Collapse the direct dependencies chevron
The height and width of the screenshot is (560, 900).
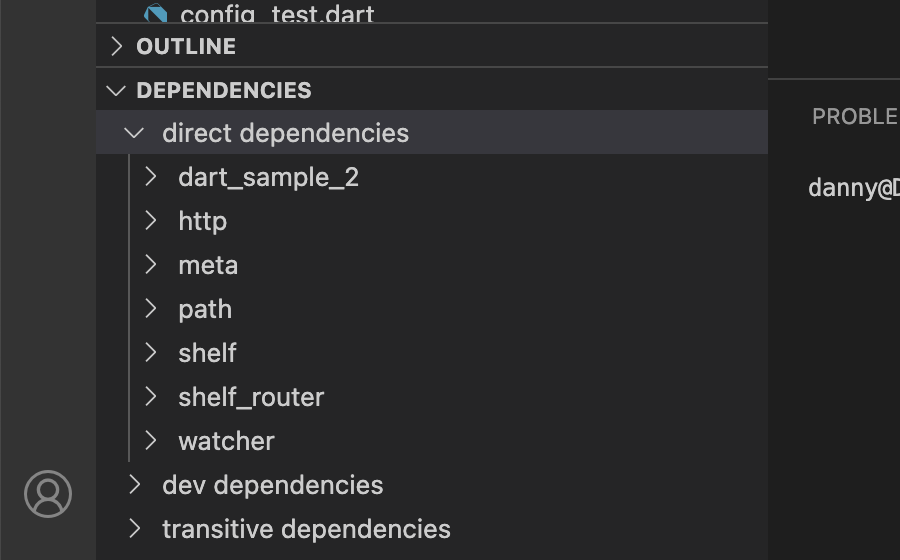(135, 133)
